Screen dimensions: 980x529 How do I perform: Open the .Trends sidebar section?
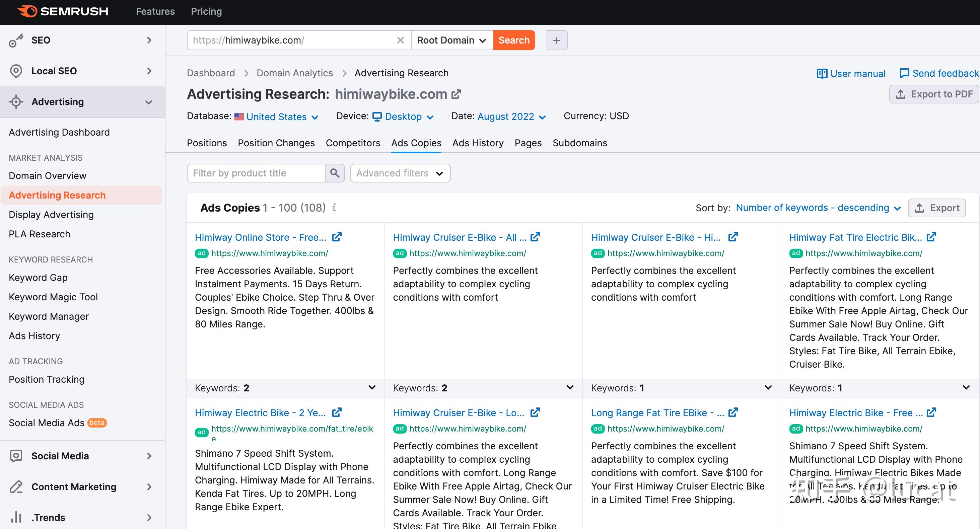pyautogui.click(x=48, y=517)
